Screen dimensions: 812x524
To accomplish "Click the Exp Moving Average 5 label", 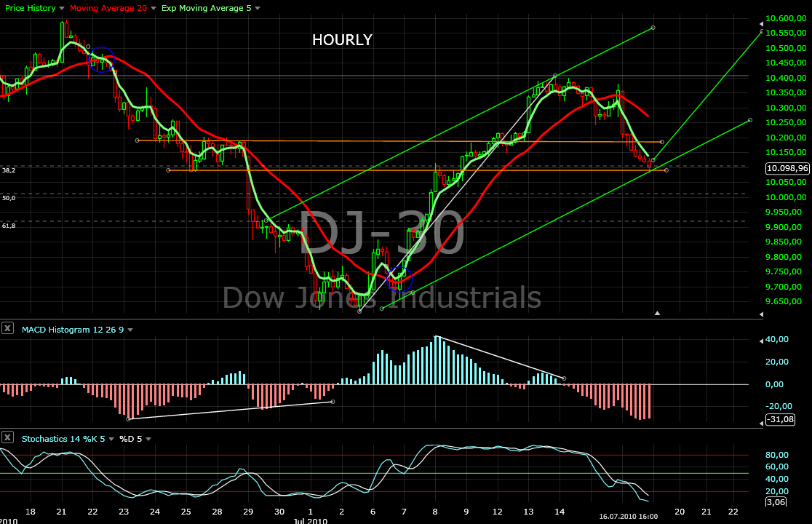I will pos(206,8).
